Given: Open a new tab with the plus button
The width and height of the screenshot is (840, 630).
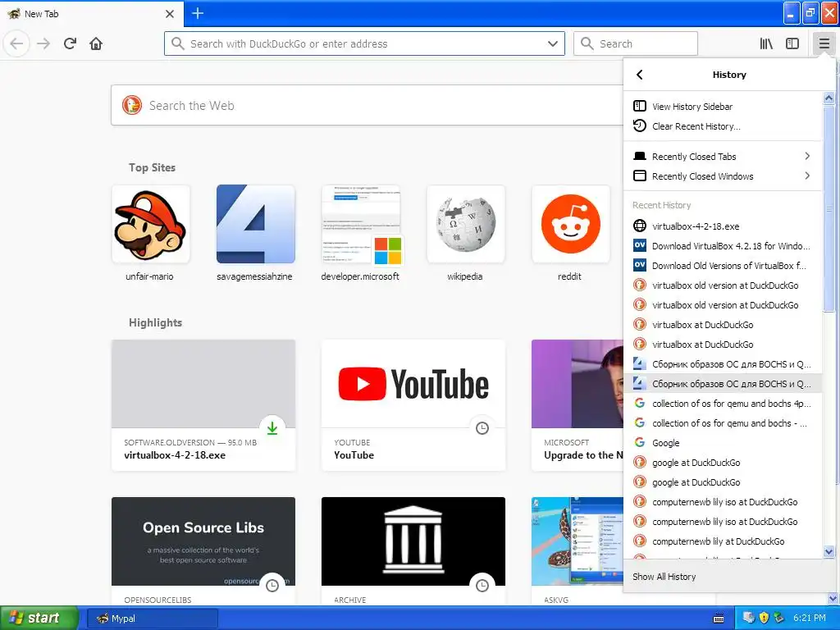Looking at the screenshot, I should [198, 13].
